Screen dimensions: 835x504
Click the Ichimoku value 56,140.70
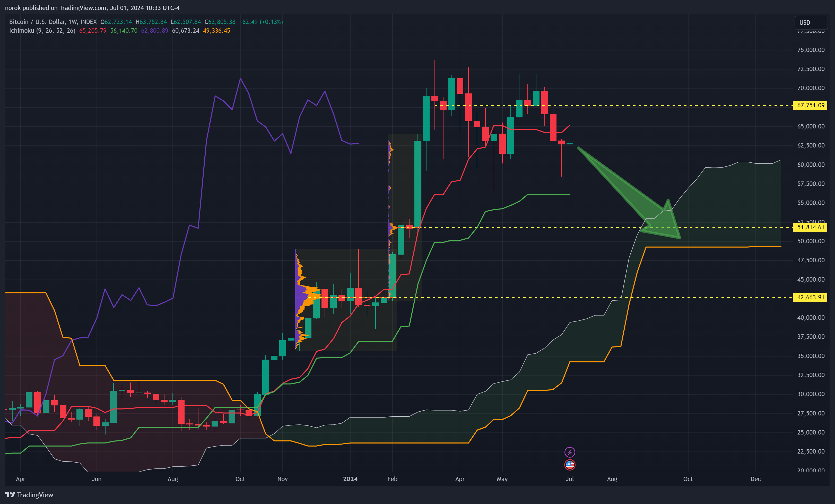[x=124, y=31]
